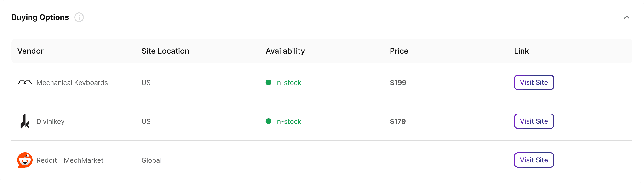Click the Buying Options info icon
This screenshot has height=183, width=644.
click(x=79, y=17)
